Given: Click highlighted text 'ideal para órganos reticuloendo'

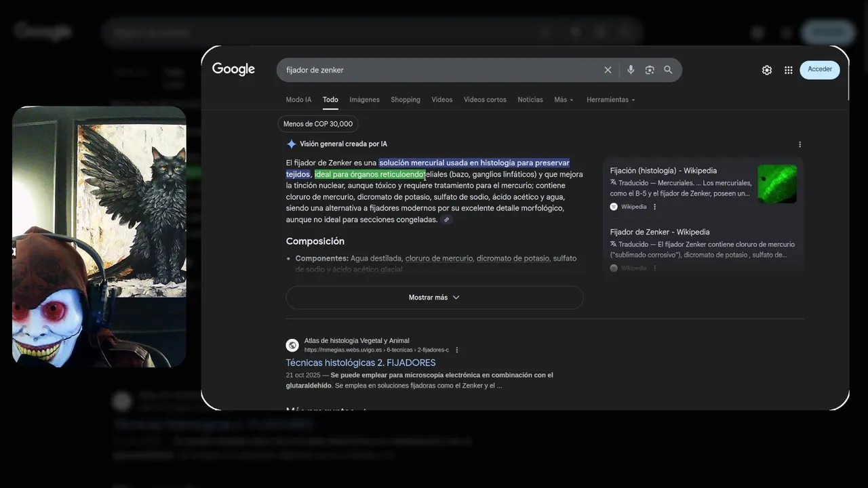Looking at the screenshot, I should tap(370, 174).
